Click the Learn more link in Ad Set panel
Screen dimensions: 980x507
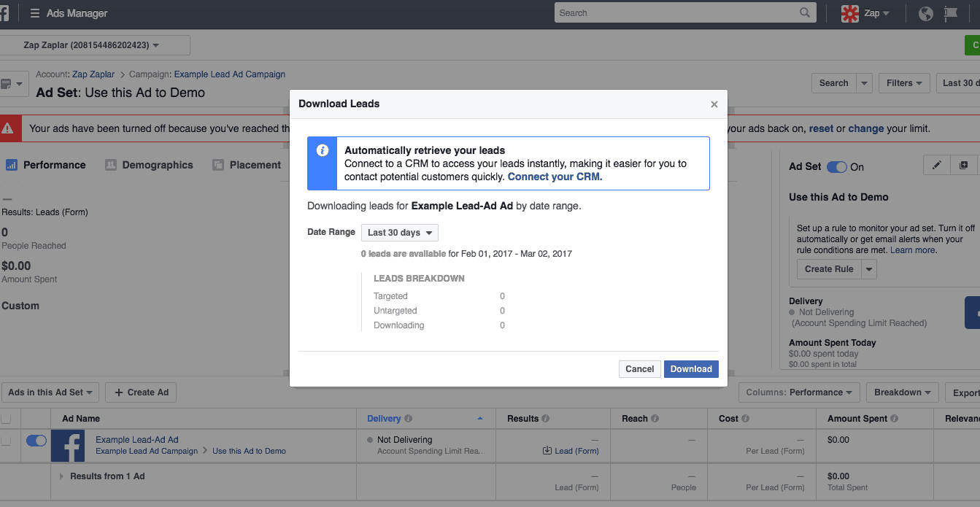tap(912, 250)
